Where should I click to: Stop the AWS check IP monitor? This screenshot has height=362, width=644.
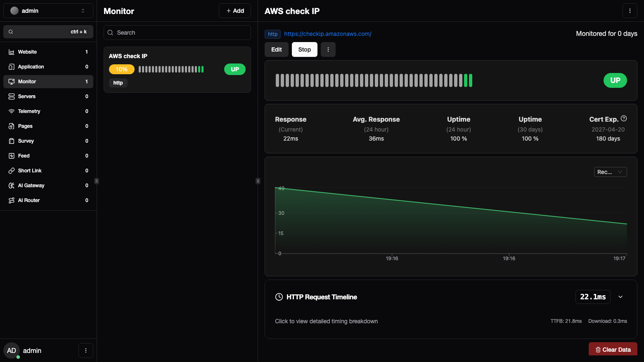pyautogui.click(x=305, y=49)
